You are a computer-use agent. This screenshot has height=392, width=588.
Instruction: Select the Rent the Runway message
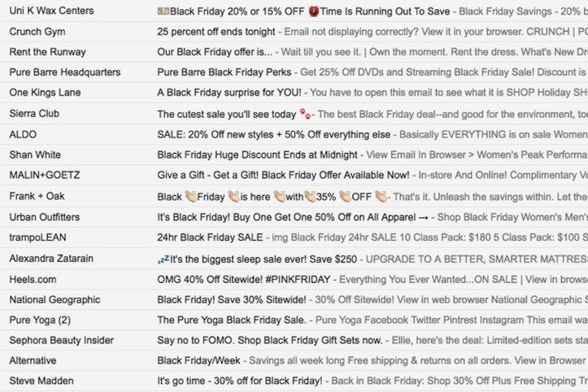294,52
